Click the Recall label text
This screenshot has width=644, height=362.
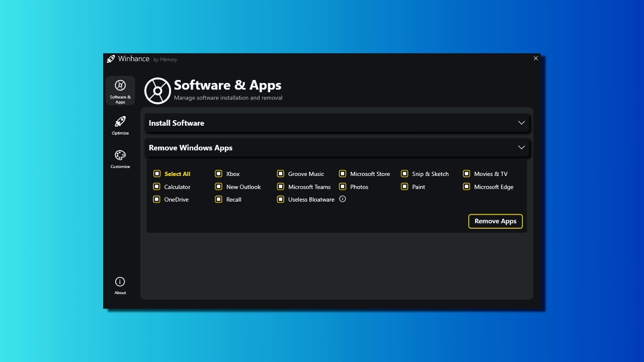pos(234,200)
